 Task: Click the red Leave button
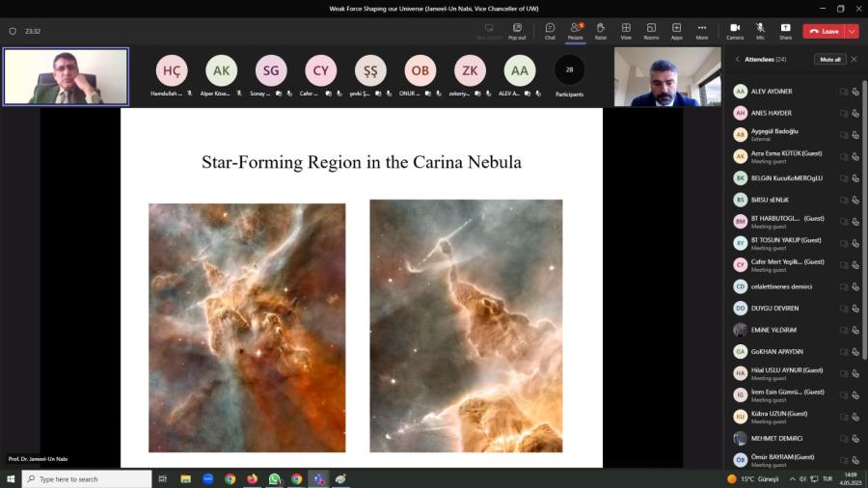click(x=824, y=32)
